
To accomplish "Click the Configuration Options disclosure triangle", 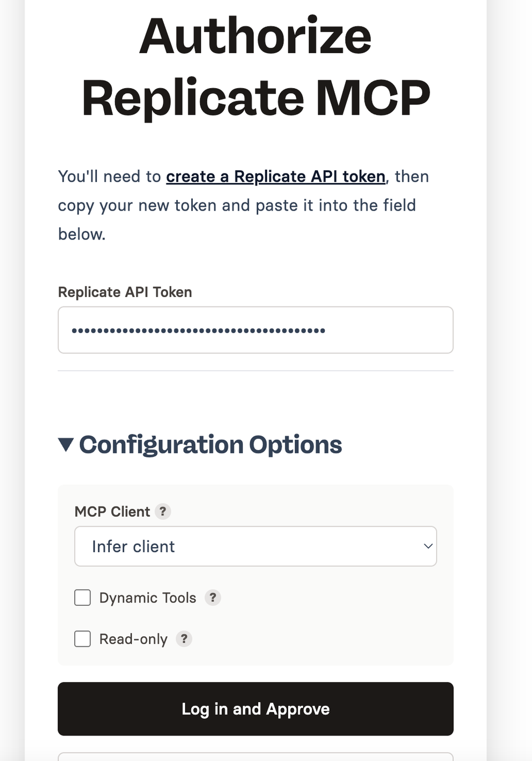I will point(65,444).
